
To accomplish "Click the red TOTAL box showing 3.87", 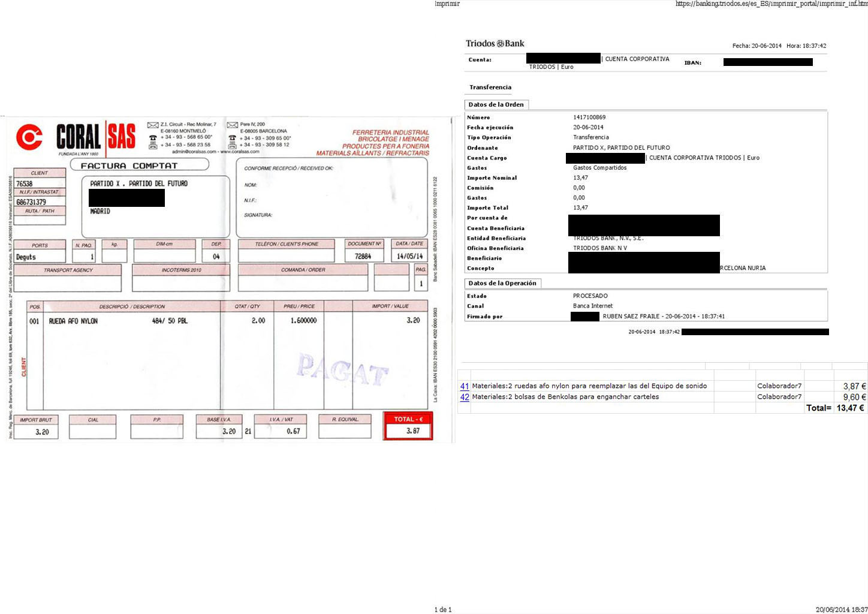I will pos(408,426).
